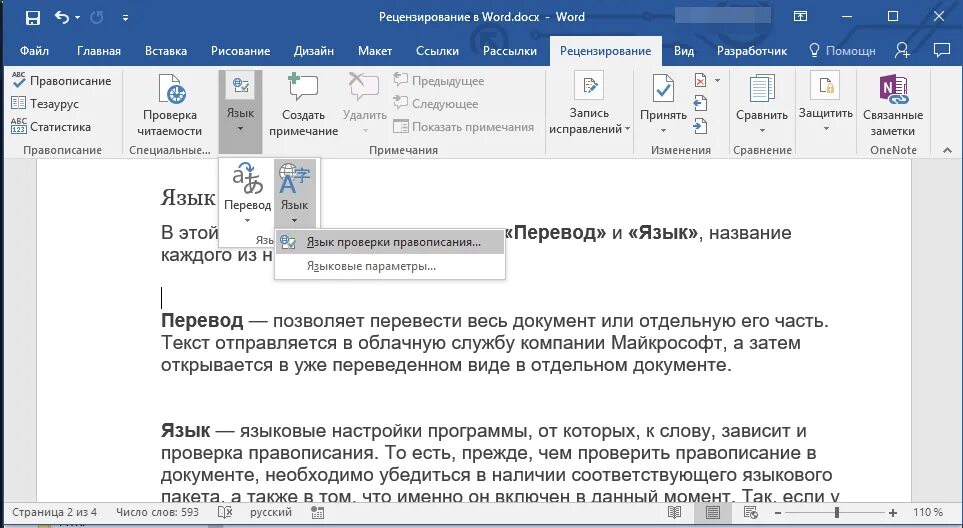Expand the reject change dropdown arrow

point(717,80)
